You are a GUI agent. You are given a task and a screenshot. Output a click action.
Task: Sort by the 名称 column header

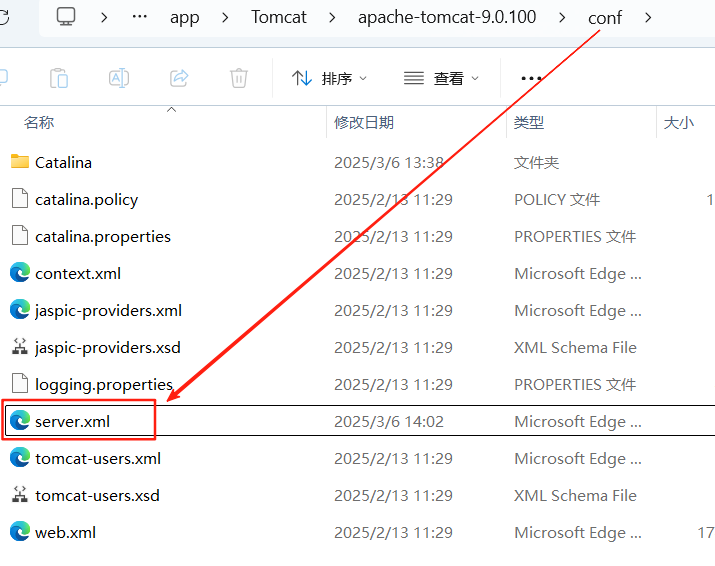pyautogui.click(x=39, y=122)
